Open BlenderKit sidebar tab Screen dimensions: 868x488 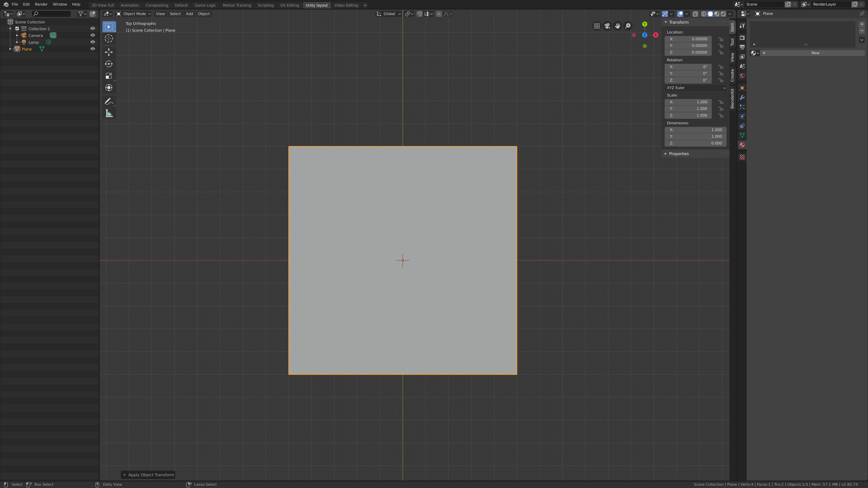732,98
